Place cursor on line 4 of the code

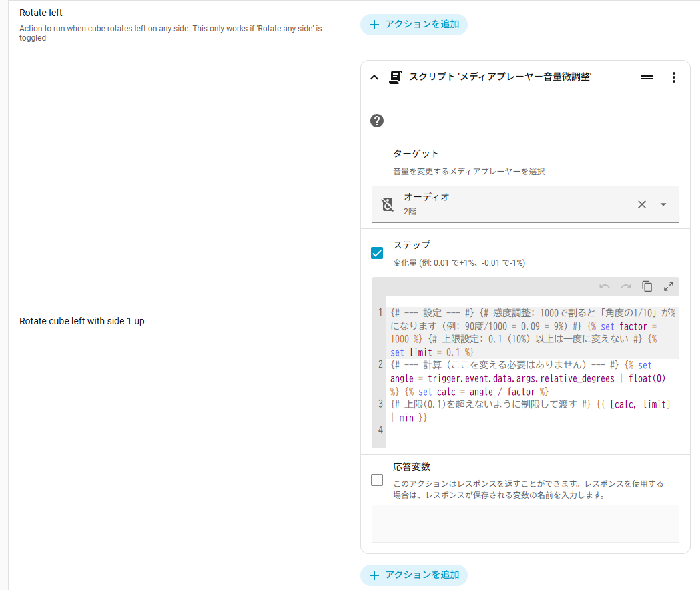[x=467, y=430]
